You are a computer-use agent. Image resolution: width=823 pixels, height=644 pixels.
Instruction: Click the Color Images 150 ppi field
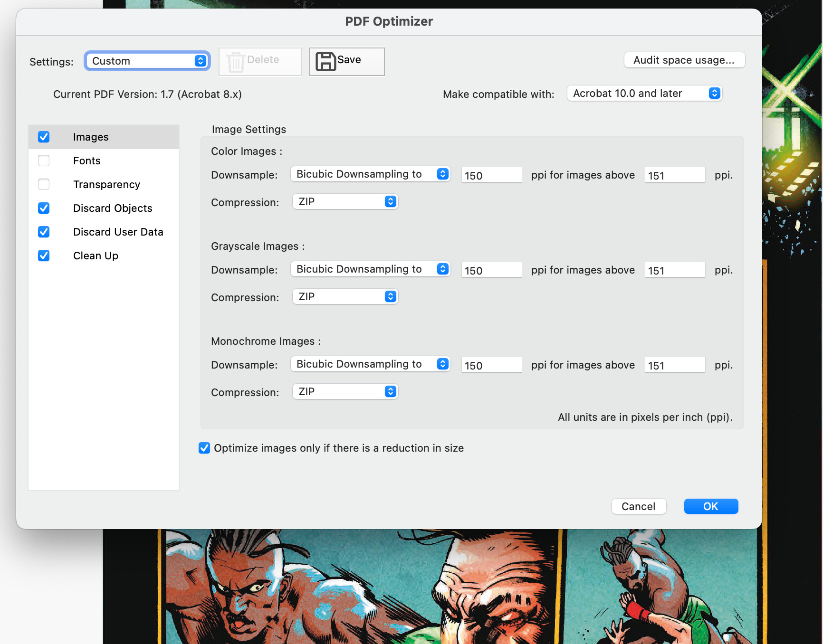point(491,175)
